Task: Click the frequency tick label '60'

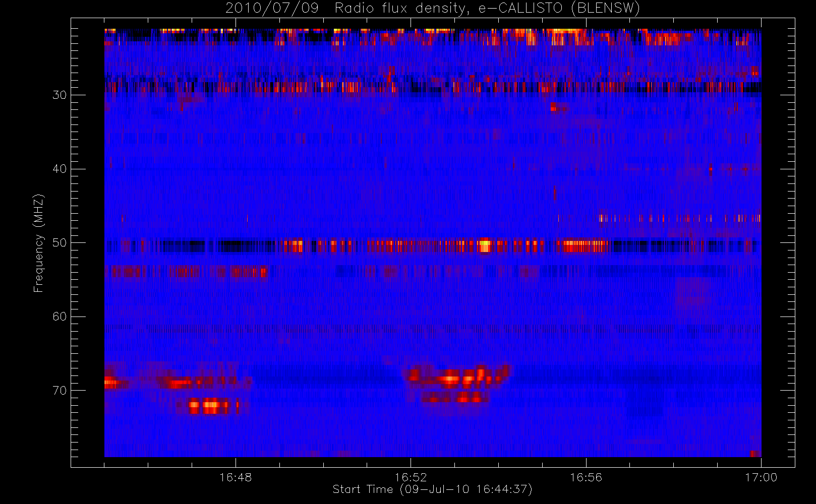Action: point(60,317)
